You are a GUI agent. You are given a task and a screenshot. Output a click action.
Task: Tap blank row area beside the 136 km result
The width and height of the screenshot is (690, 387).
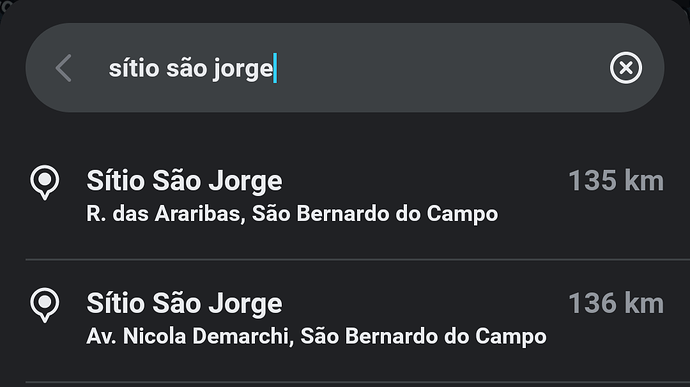point(422,303)
